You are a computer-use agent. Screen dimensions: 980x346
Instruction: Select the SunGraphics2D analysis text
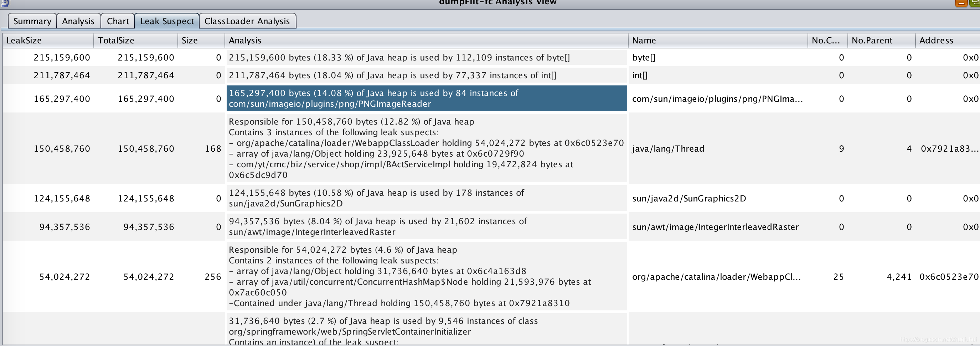pos(427,198)
